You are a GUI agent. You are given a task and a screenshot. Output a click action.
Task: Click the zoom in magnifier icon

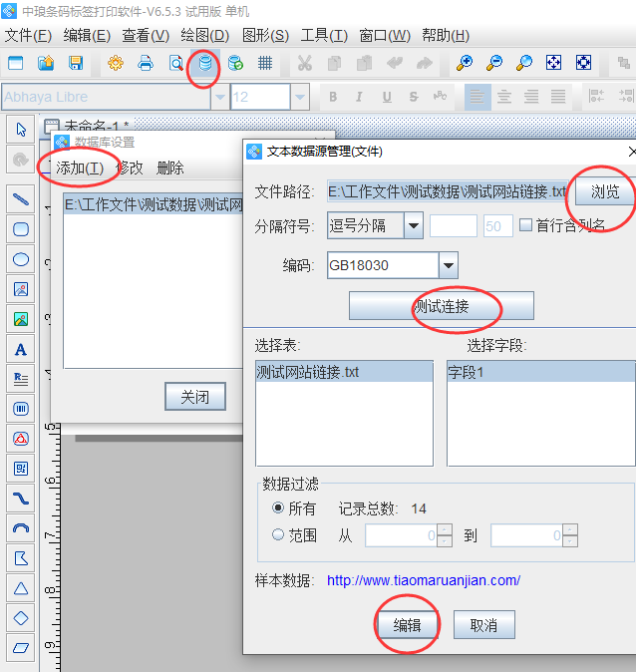coord(465,64)
